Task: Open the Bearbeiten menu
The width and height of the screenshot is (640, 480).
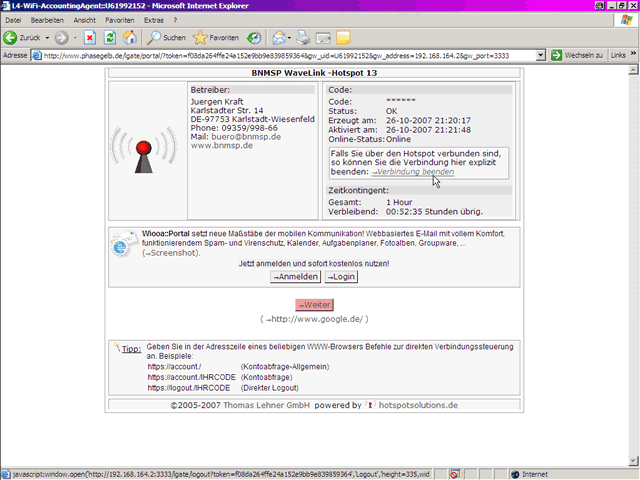Action: tap(47, 20)
